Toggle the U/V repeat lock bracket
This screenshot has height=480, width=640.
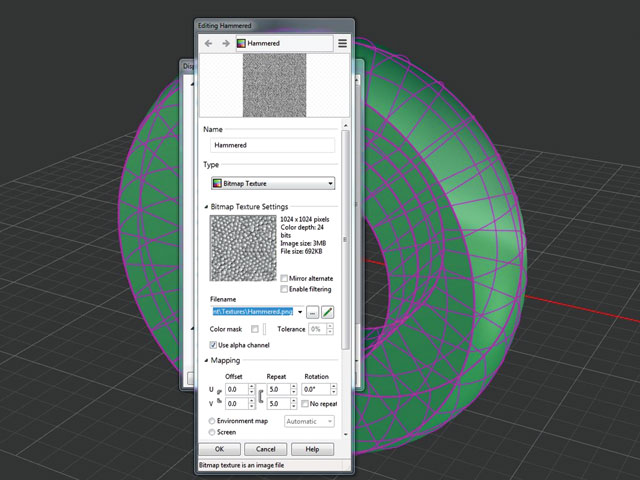tap(261, 396)
